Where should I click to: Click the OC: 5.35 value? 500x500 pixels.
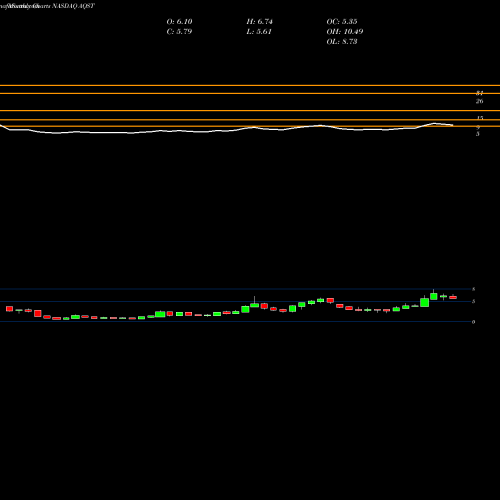point(342,22)
